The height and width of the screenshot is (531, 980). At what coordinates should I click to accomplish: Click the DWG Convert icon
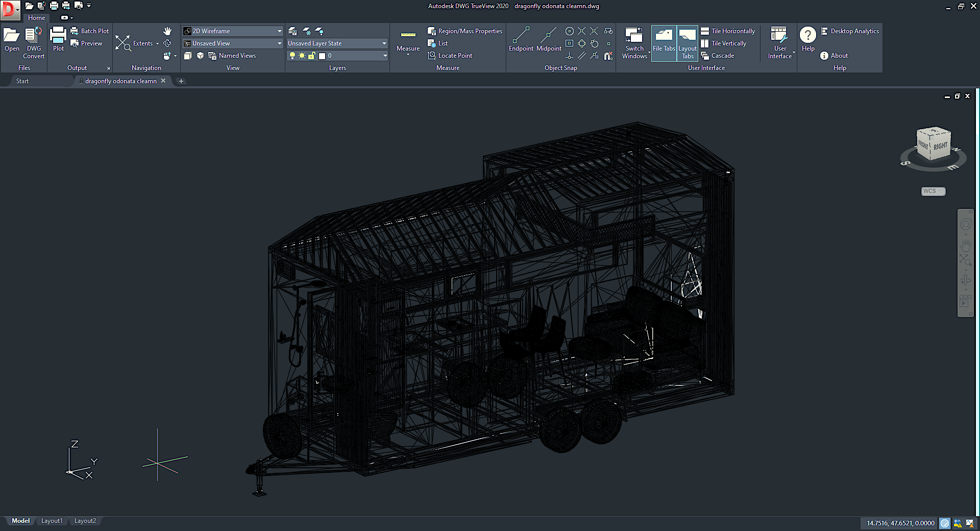(34, 36)
